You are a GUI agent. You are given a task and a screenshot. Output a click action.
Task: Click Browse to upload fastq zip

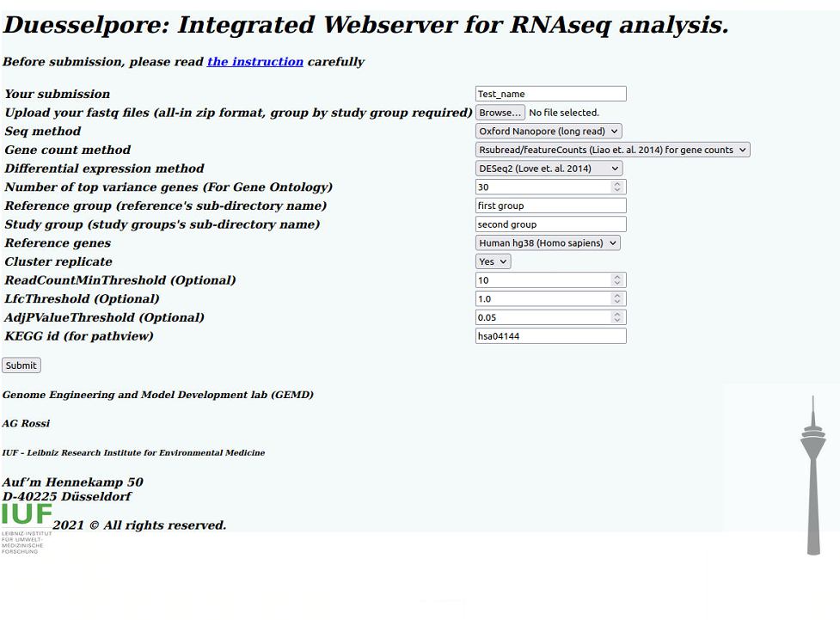point(500,113)
